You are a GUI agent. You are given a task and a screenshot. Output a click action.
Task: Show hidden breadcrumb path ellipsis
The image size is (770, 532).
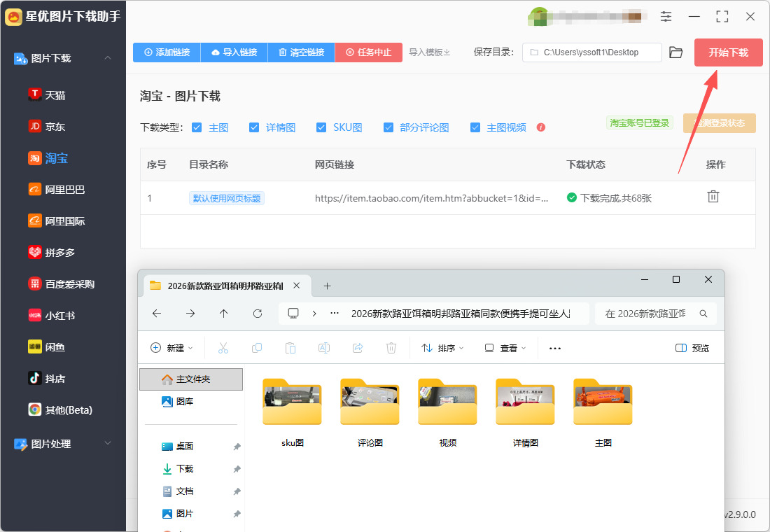(x=335, y=314)
